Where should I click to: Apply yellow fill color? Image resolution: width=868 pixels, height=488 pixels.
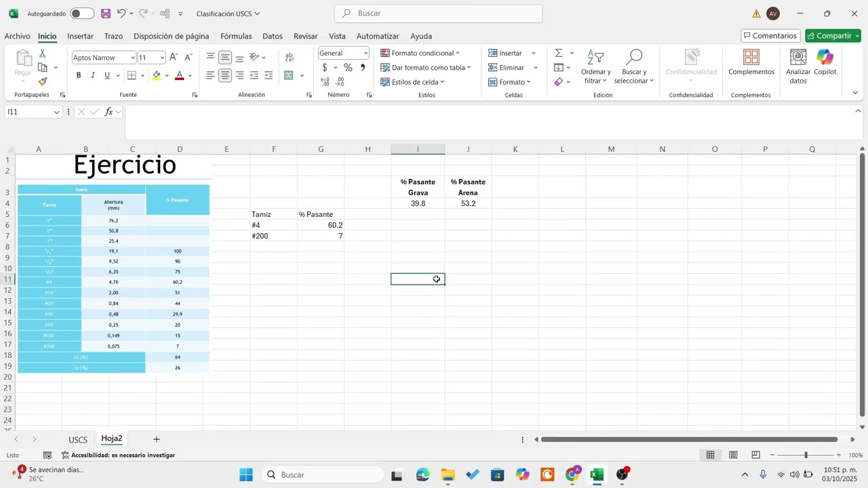[x=157, y=76]
